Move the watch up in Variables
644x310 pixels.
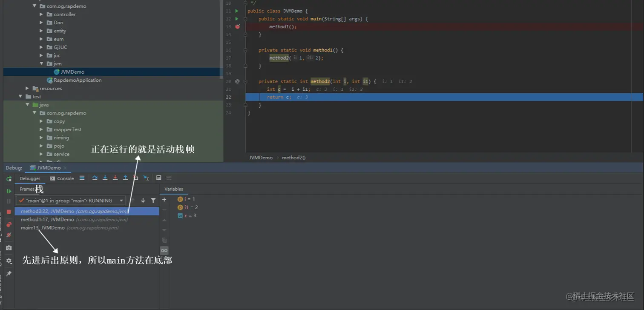click(164, 220)
